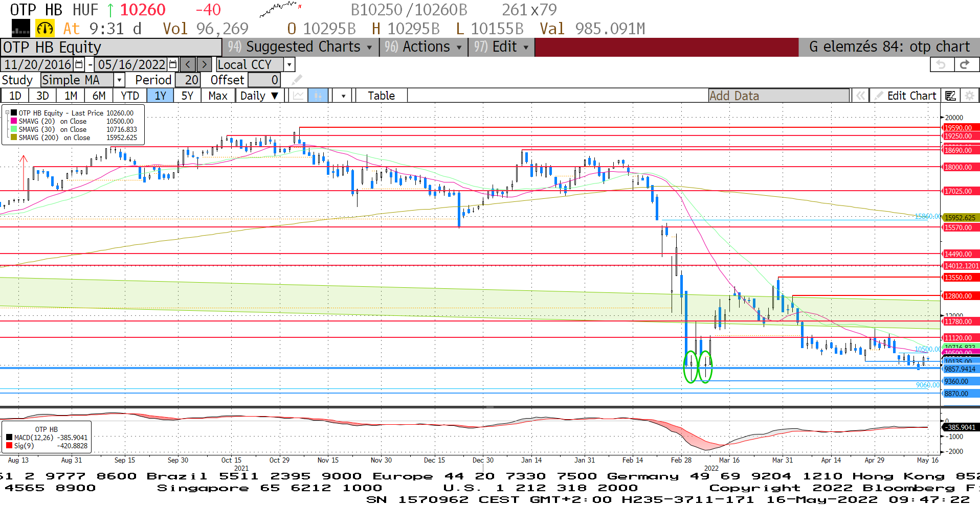980x528 pixels.
Task: Expand the chart type options arrow
Action: [x=343, y=96]
